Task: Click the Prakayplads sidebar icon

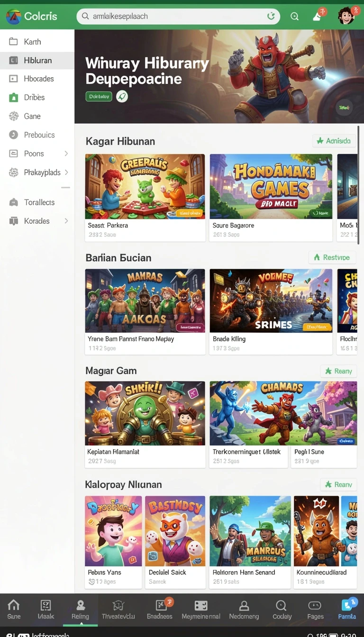Action: 14,173
